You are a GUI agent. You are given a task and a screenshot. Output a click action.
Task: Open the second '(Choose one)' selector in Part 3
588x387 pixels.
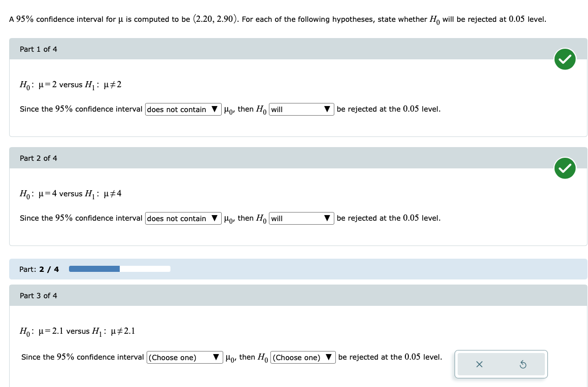tap(302, 357)
